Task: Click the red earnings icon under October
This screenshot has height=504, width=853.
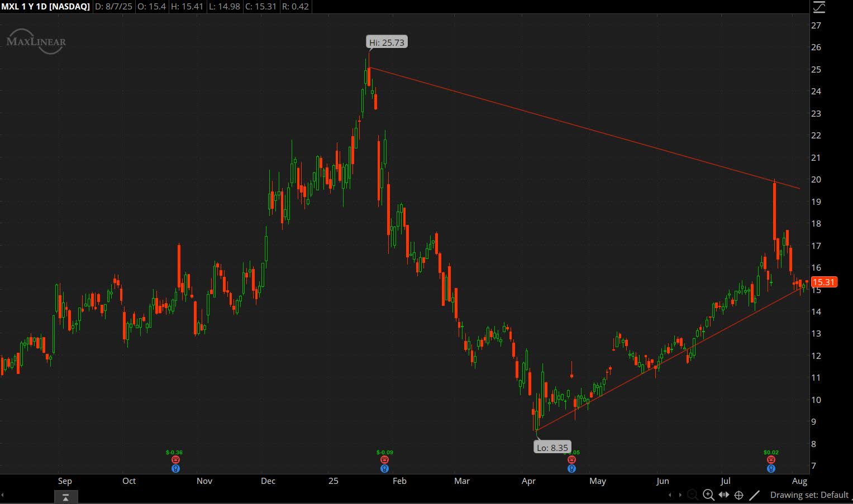Action: point(175,459)
